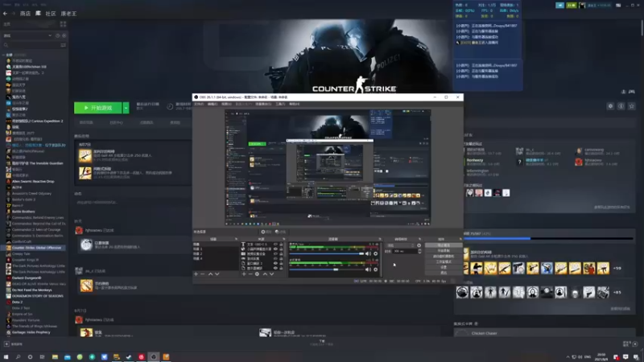Move scene up in OBS scenes panel
644x362 pixels.
211,274
